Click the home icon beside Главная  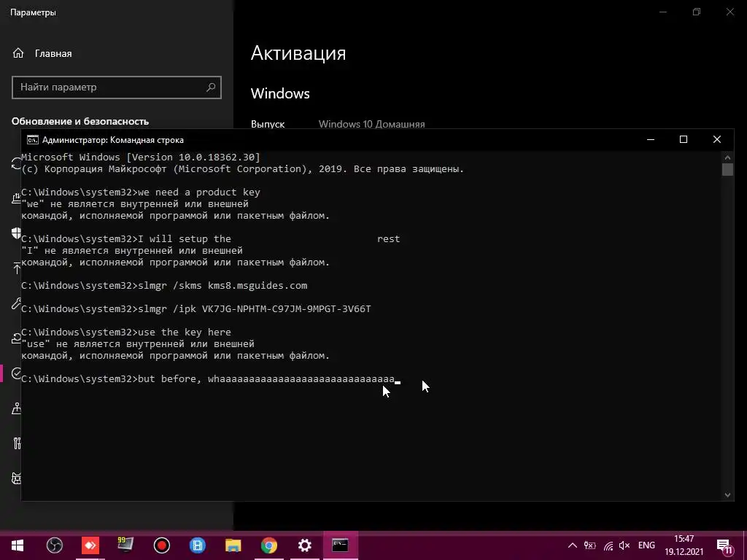pos(18,53)
